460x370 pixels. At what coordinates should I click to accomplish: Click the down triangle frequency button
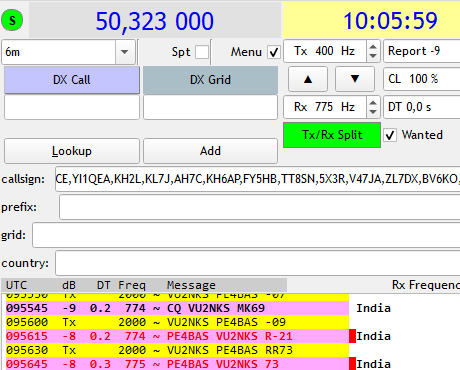coord(355,79)
